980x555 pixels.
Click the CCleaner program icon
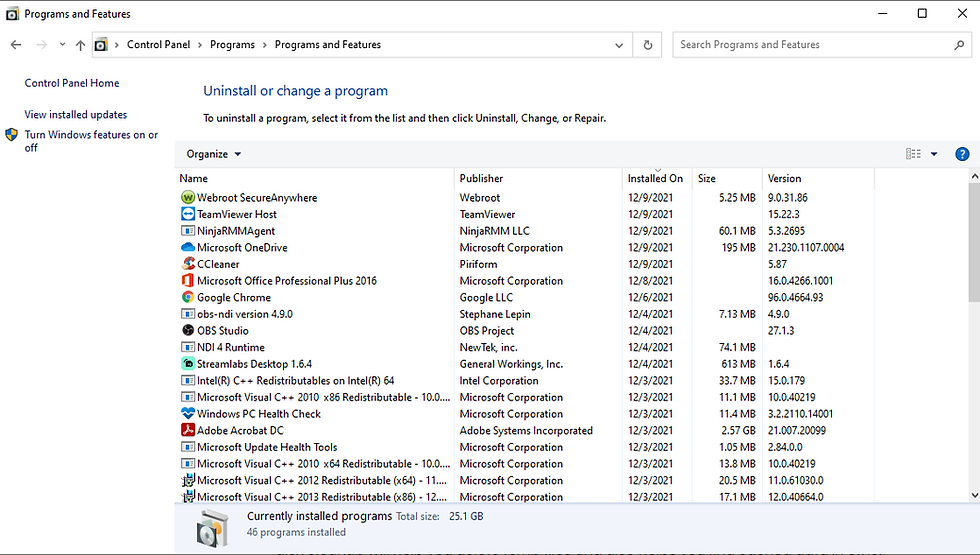(x=188, y=264)
